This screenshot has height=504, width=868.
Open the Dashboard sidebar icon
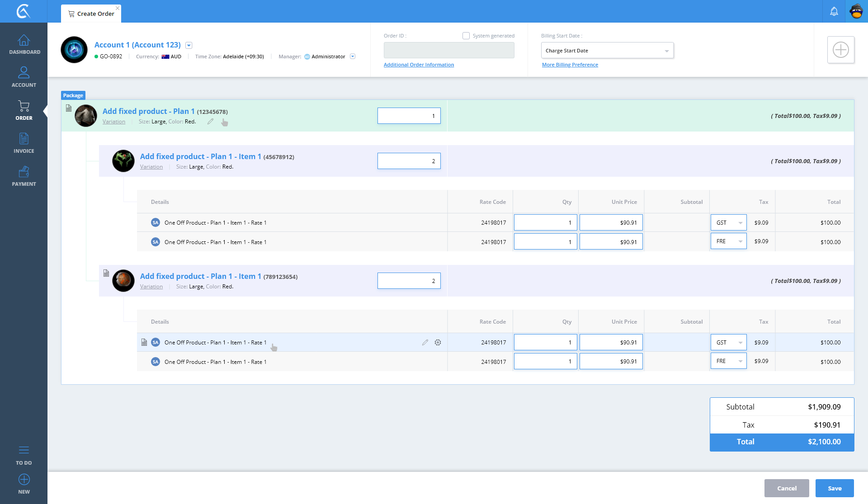click(24, 44)
